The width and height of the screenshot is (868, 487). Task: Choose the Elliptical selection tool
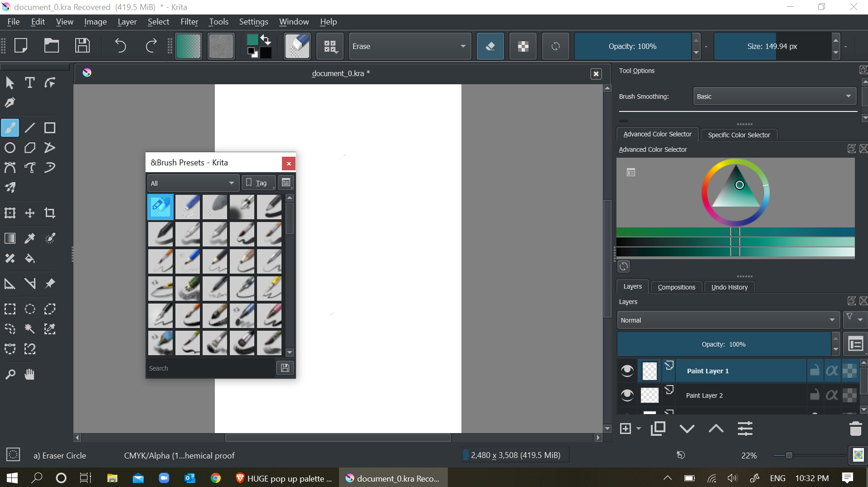[30, 309]
